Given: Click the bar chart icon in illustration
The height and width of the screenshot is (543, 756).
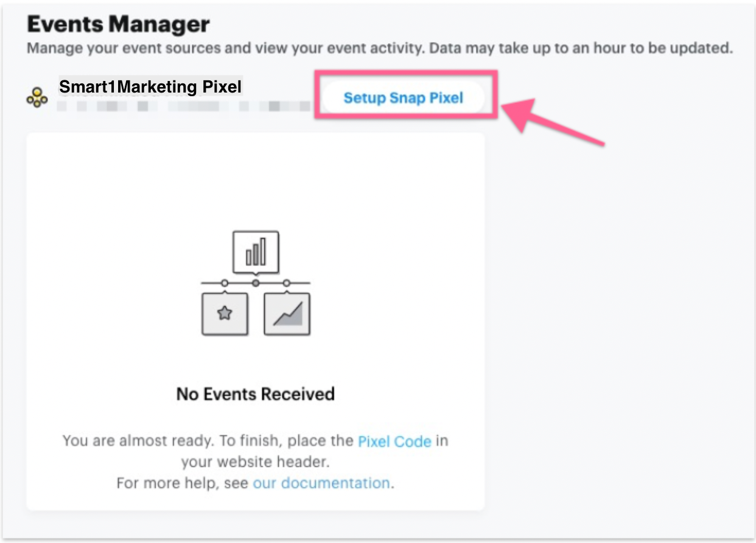Looking at the screenshot, I should coord(256,251).
